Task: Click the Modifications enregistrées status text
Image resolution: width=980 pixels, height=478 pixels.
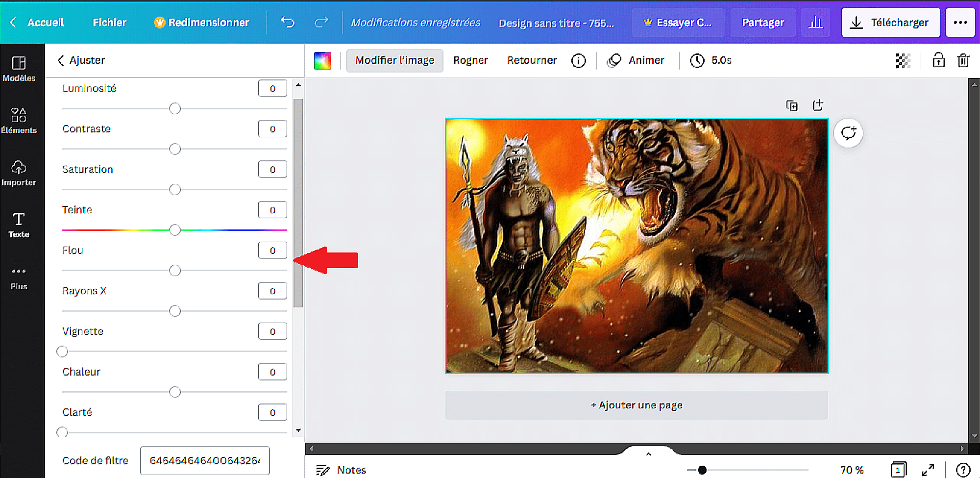Action: pyautogui.click(x=416, y=23)
